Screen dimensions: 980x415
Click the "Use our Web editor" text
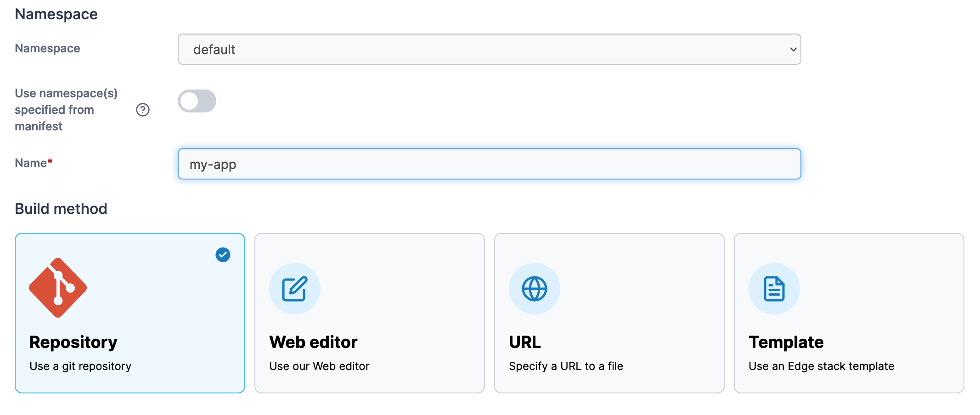point(319,366)
